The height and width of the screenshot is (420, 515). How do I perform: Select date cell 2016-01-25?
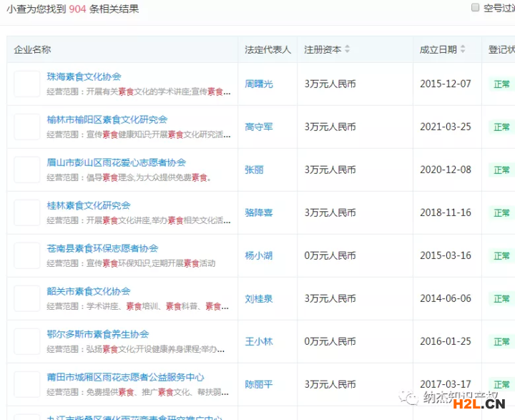point(446,341)
